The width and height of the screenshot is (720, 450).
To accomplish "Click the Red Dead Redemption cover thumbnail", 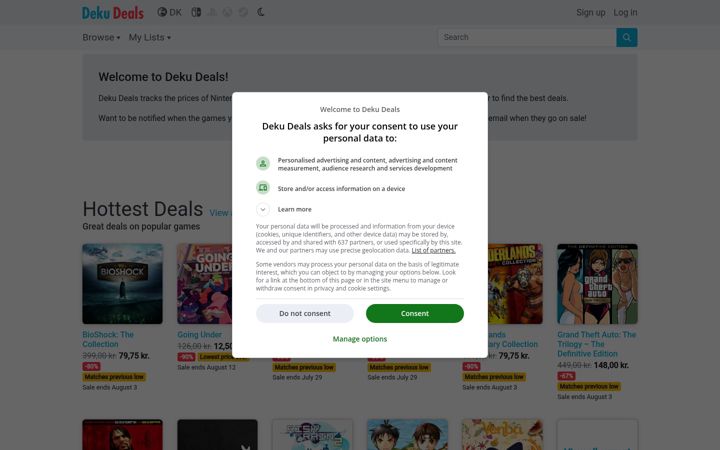I will [122, 434].
